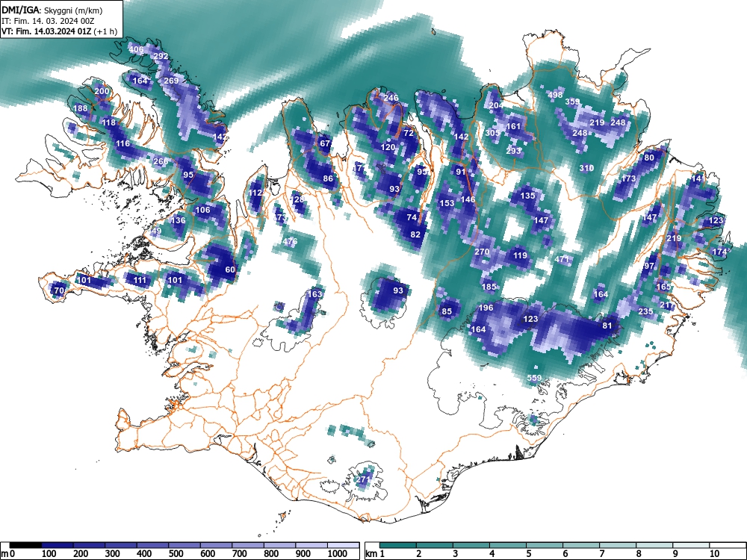The height and width of the screenshot is (560, 747).
Task: Click the 'km 1' label of the kilometre legend
Action: coord(375,554)
